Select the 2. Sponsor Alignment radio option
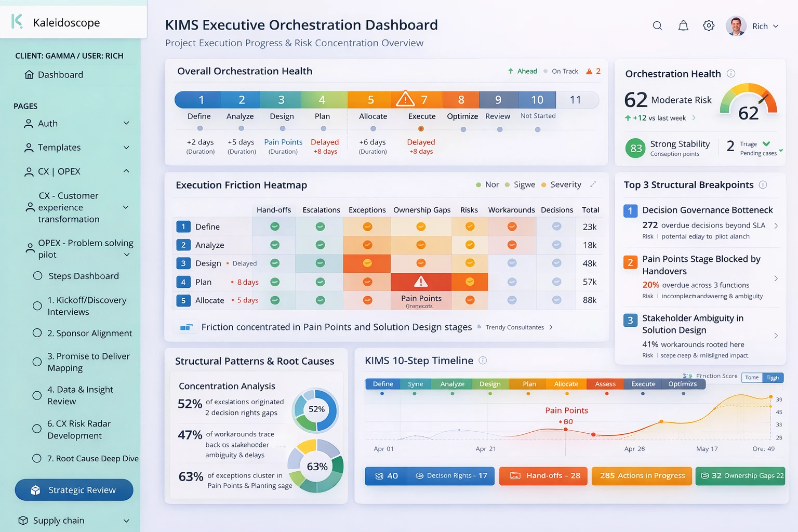The height and width of the screenshot is (532, 798). (x=37, y=333)
